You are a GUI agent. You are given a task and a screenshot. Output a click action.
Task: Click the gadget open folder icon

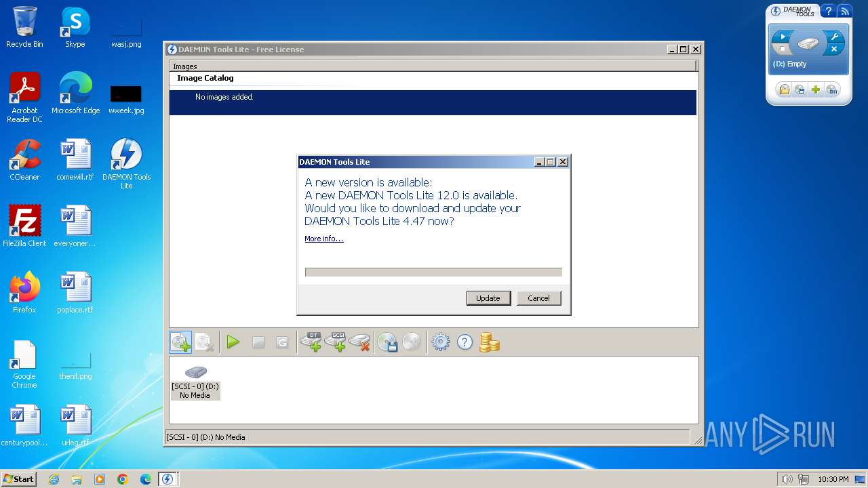784,89
